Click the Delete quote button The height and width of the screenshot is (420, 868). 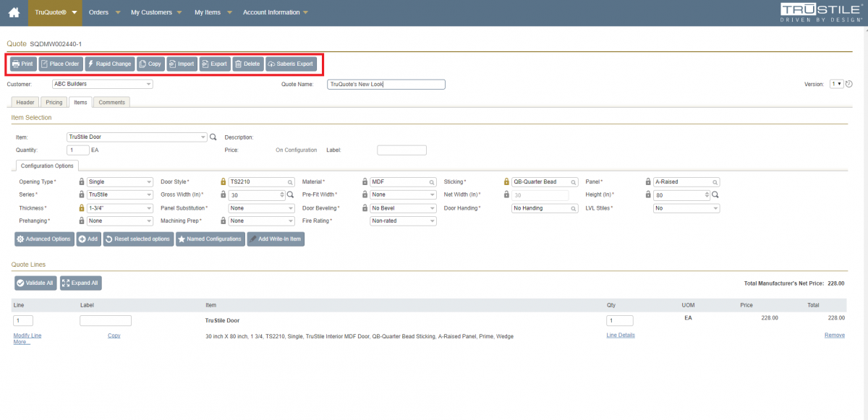point(248,64)
